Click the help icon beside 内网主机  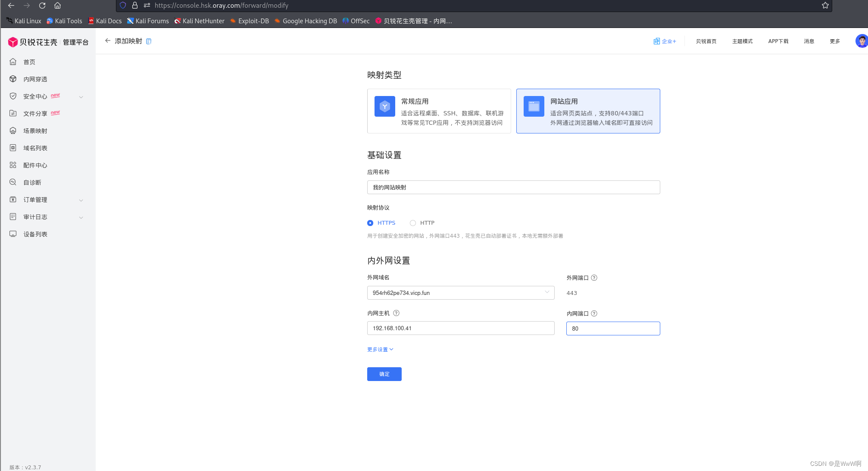coord(396,313)
